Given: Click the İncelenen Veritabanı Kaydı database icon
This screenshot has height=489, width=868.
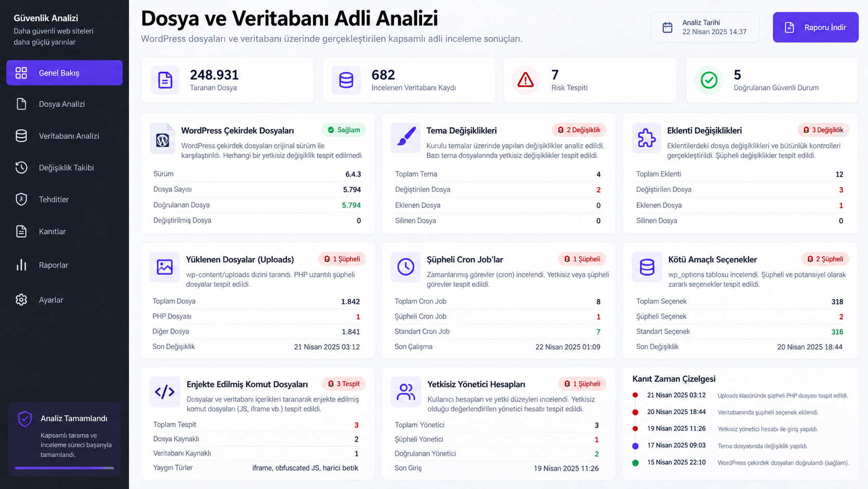Looking at the screenshot, I should pyautogui.click(x=346, y=80).
